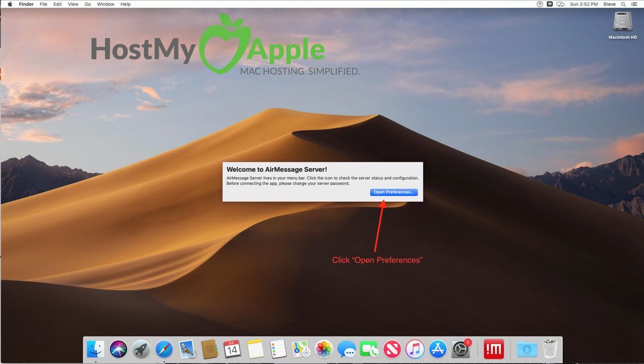The image size is (644, 364).
Task: Launch Safari from the dock
Action: pos(164,349)
